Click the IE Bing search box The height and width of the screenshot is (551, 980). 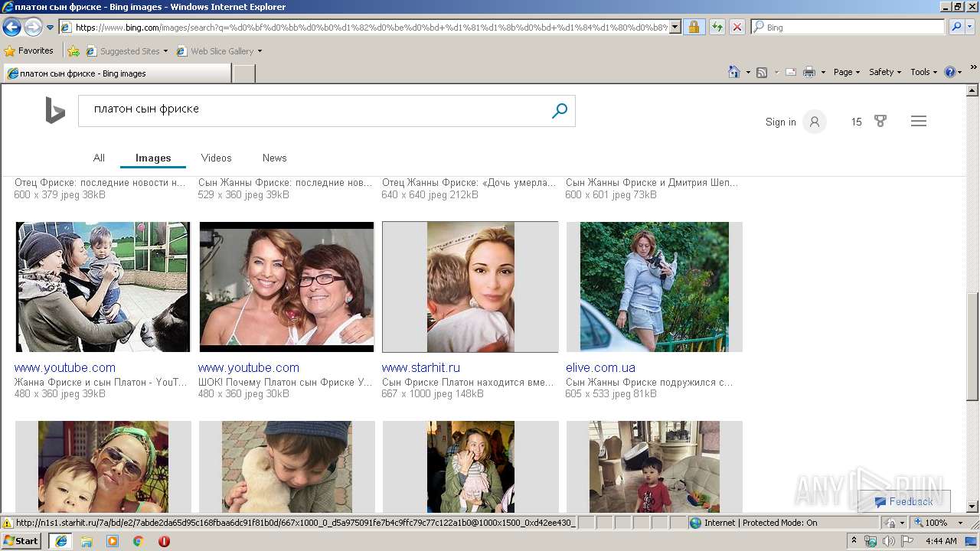[848, 28]
